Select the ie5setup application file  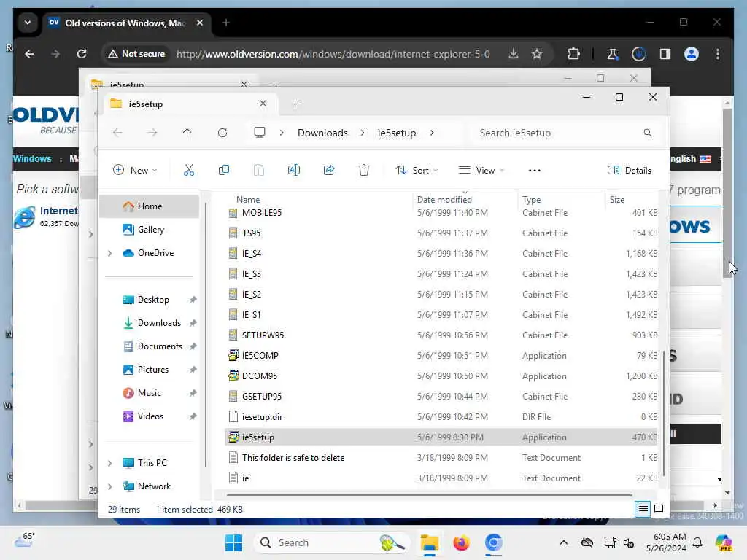(441, 437)
